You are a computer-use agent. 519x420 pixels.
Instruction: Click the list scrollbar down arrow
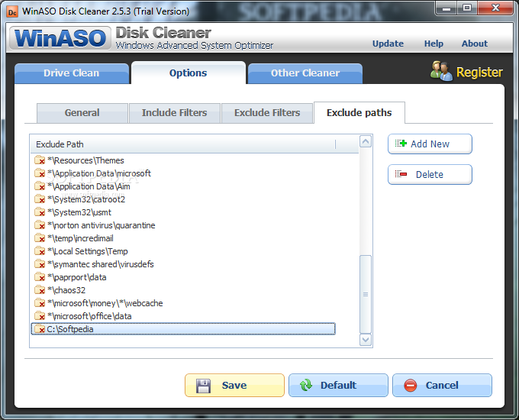point(366,340)
